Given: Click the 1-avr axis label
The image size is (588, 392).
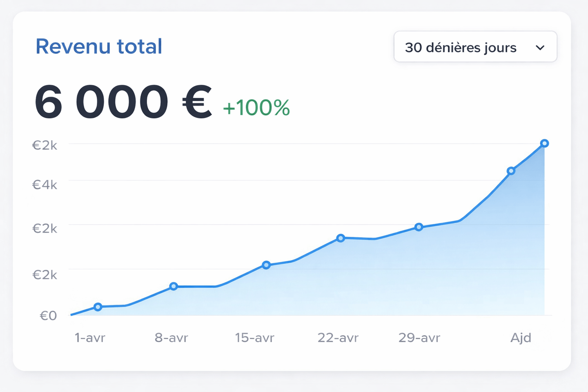Looking at the screenshot, I should pyautogui.click(x=90, y=338).
